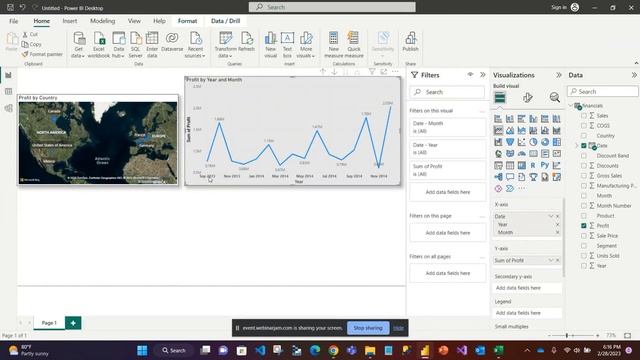This screenshot has height=360, width=640.
Task: Uncheck the Date field
Action: tap(584, 146)
